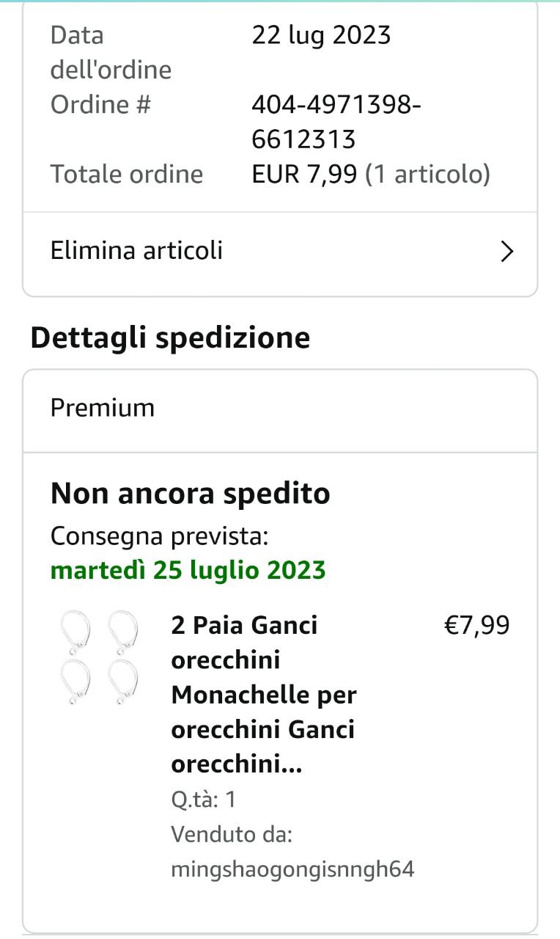Tap the Dettagli spedizione heading
Image resolution: width=560 pixels, height=939 pixels.
[x=170, y=337]
